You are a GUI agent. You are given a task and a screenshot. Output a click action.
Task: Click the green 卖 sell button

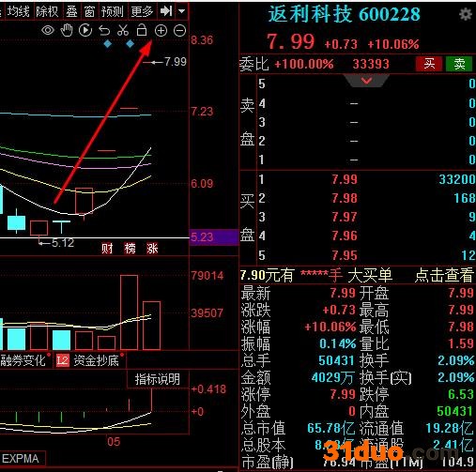[x=459, y=64]
